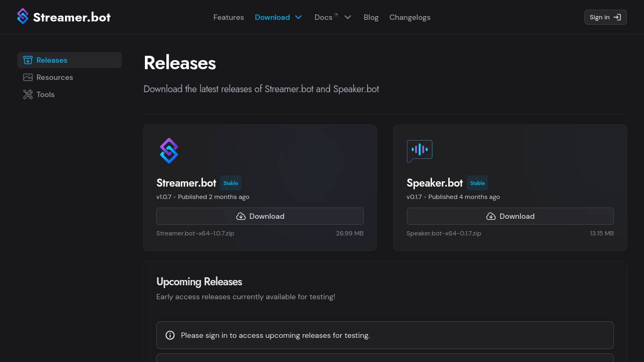This screenshot has height=362, width=644.
Task: Go to the Changelogs page
Action: click(x=410, y=17)
